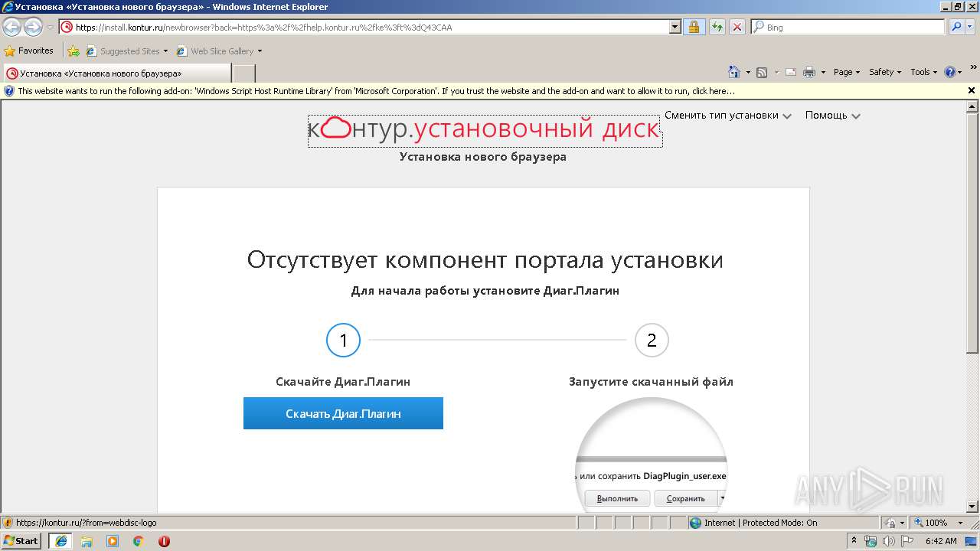Open media player taskbar icon

pyautogui.click(x=113, y=541)
